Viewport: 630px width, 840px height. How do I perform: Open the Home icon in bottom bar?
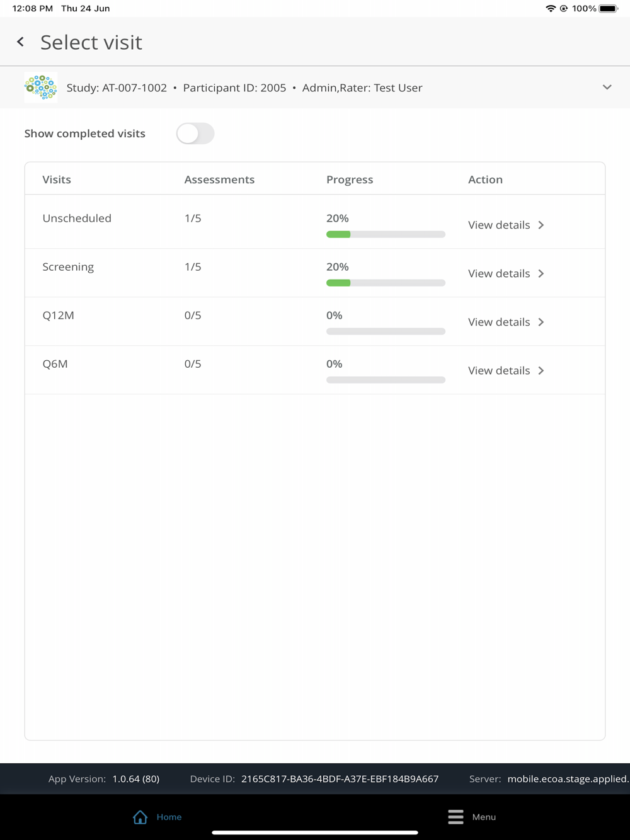[x=140, y=817]
